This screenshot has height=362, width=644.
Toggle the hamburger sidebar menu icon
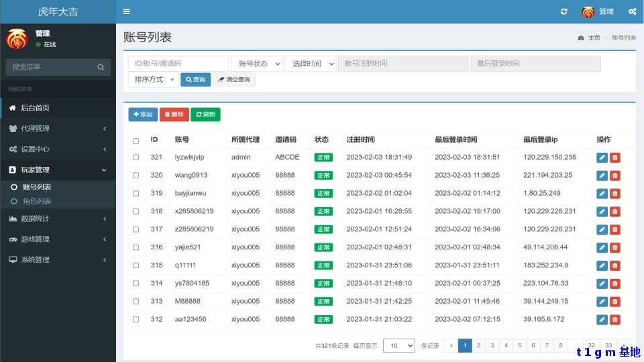click(x=127, y=11)
